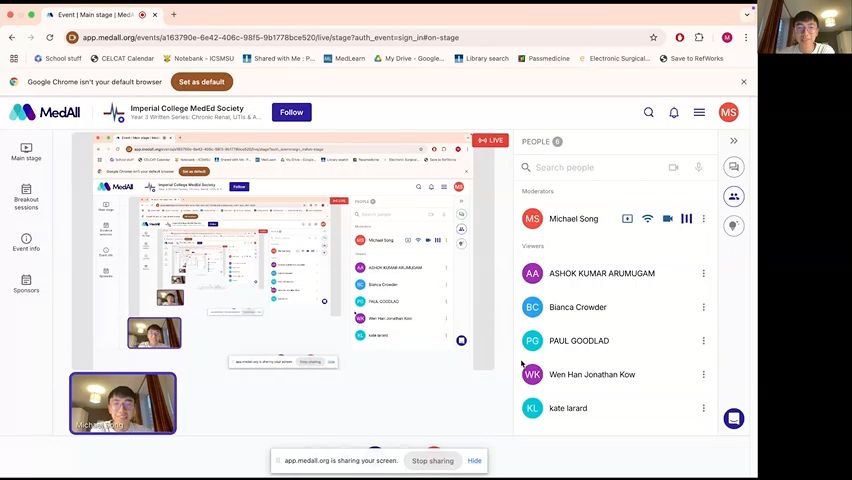
Task: Select the people panel icon
Action: click(x=734, y=196)
